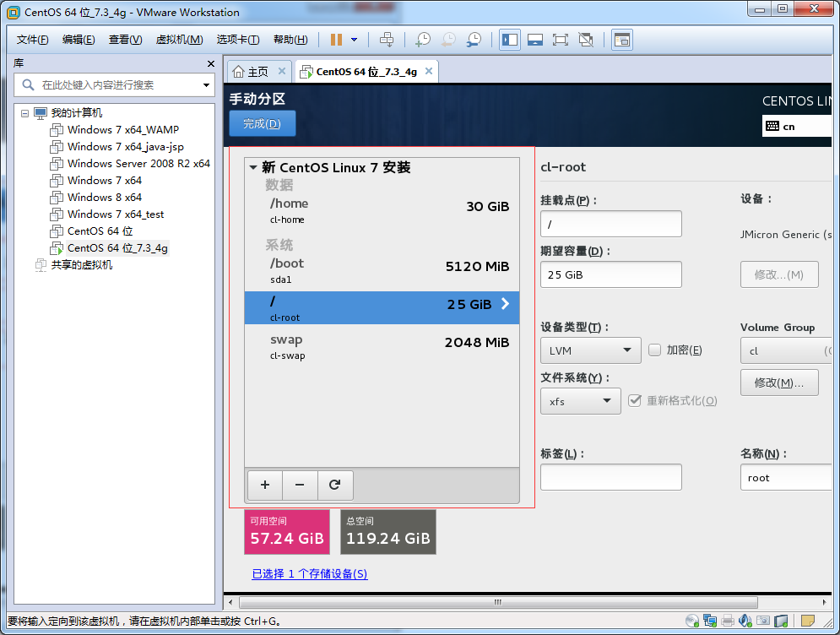Click the CD/DVD drive status icon
This screenshot has height=635, width=840.
692,621
